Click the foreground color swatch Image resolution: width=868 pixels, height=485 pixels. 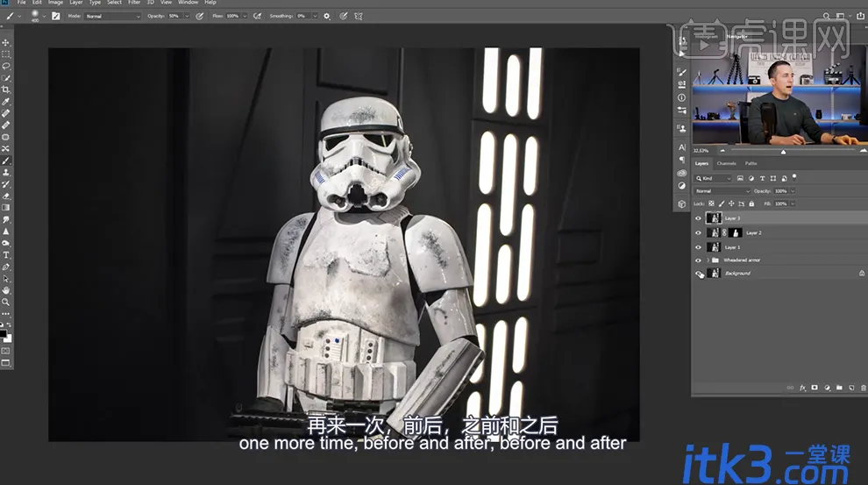(3, 334)
